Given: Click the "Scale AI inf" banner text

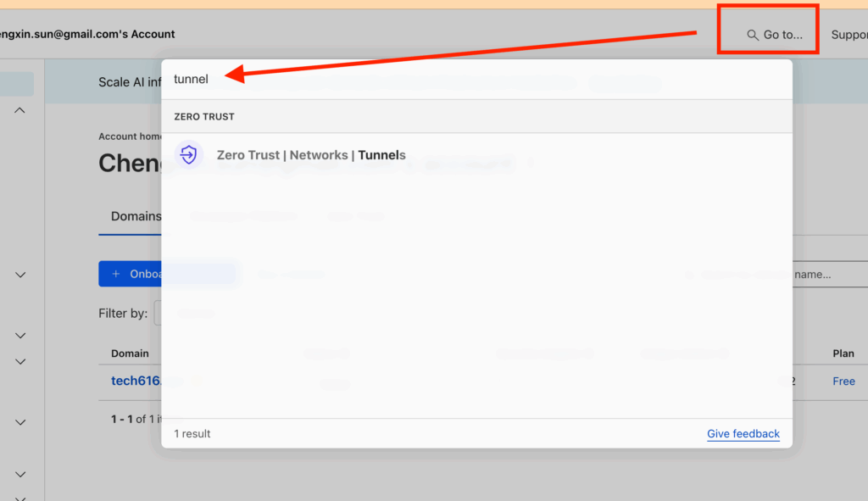Looking at the screenshot, I should pyautogui.click(x=130, y=82).
